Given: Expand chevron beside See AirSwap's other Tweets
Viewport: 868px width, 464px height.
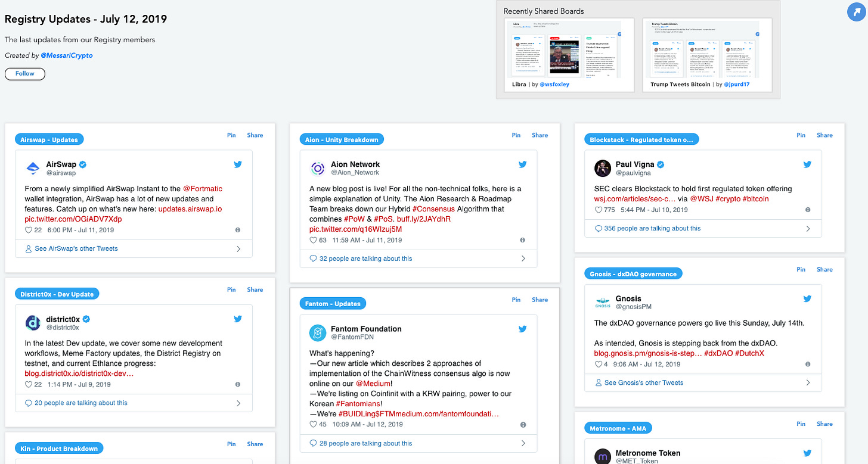Looking at the screenshot, I should (x=239, y=249).
